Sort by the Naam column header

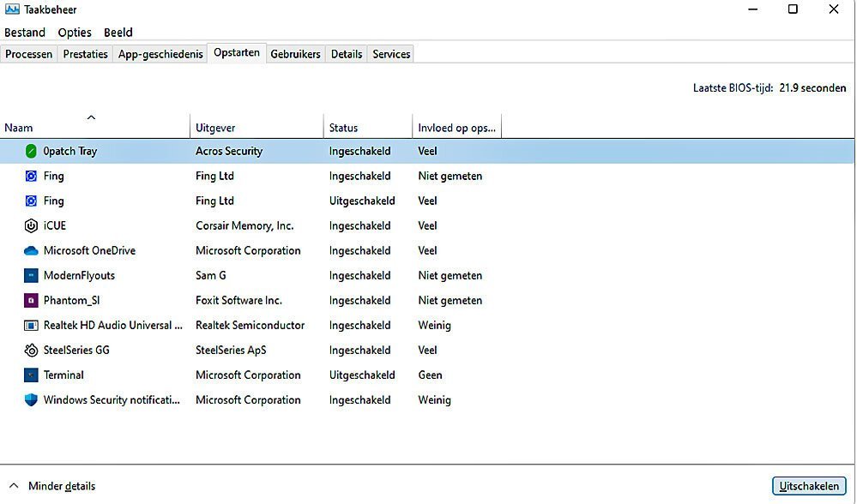(95, 127)
